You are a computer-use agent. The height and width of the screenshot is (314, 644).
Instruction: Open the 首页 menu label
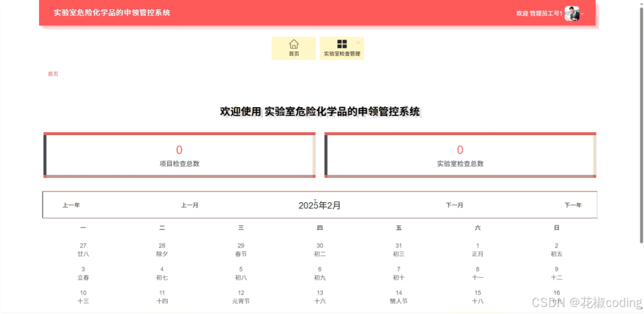294,54
